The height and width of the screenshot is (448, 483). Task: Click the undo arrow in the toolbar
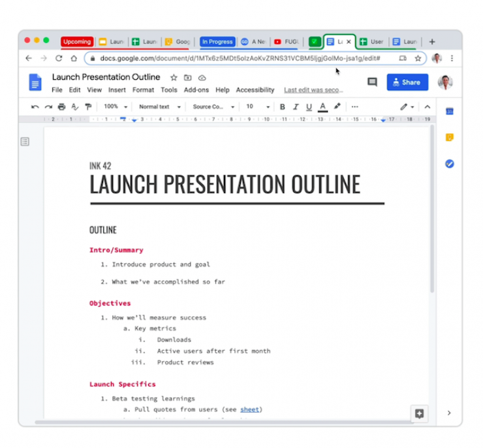click(35, 106)
